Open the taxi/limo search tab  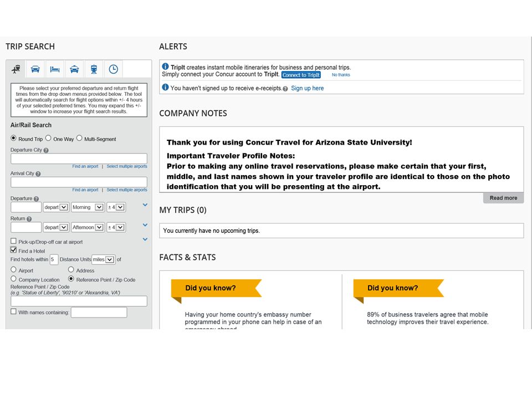tap(74, 69)
